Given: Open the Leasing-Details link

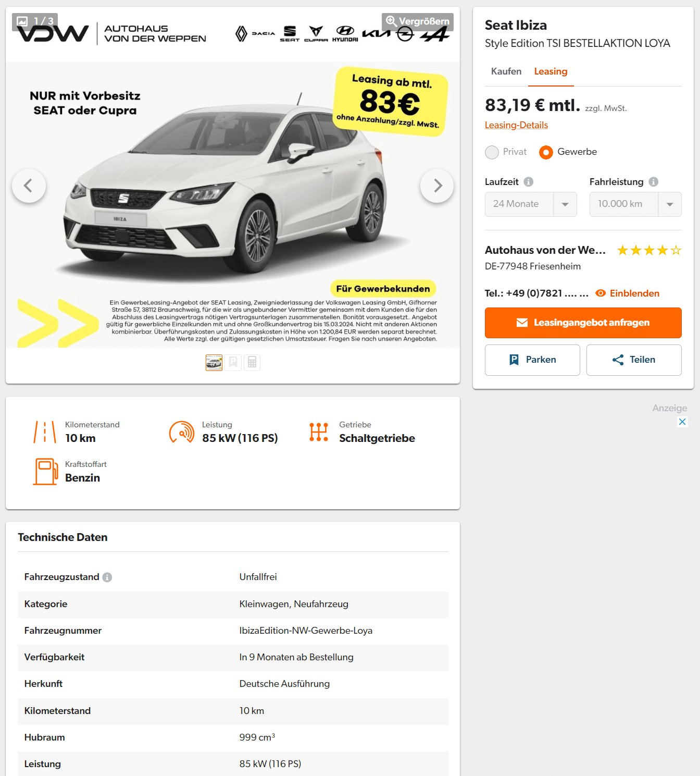Looking at the screenshot, I should pyautogui.click(x=516, y=125).
